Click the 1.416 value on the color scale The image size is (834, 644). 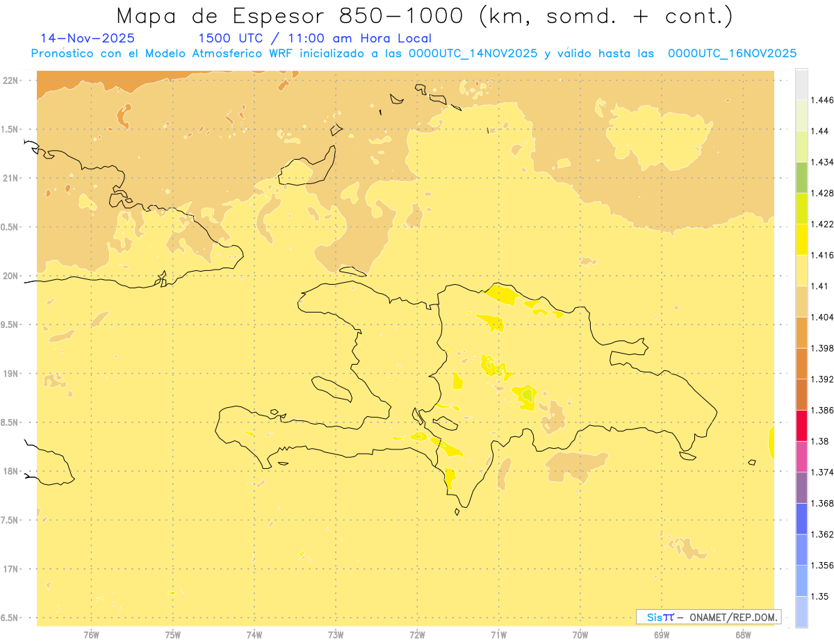point(822,255)
